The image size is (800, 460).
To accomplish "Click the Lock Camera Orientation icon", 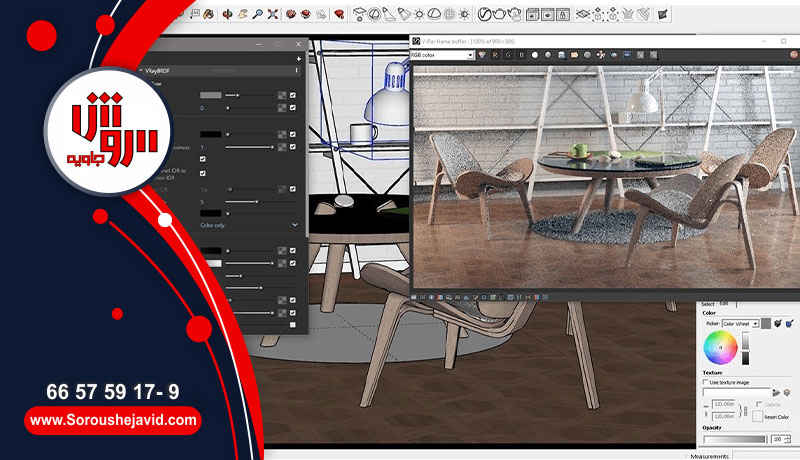I will (x=563, y=14).
